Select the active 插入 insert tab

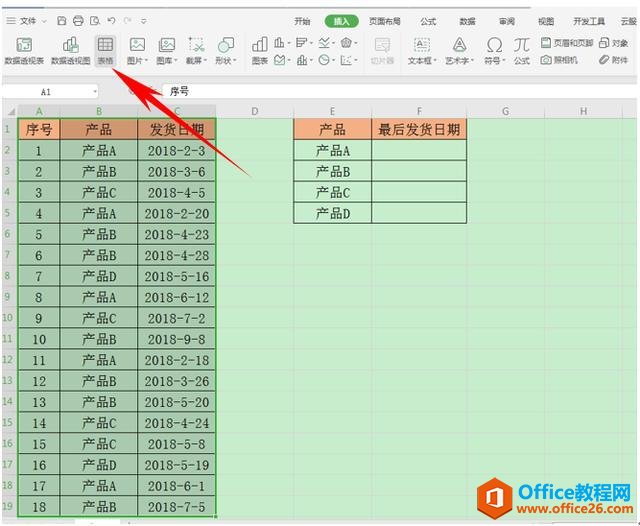pos(342,21)
